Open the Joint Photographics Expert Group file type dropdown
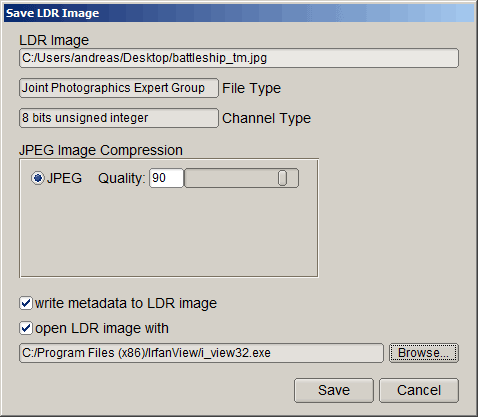 [119, 88]
